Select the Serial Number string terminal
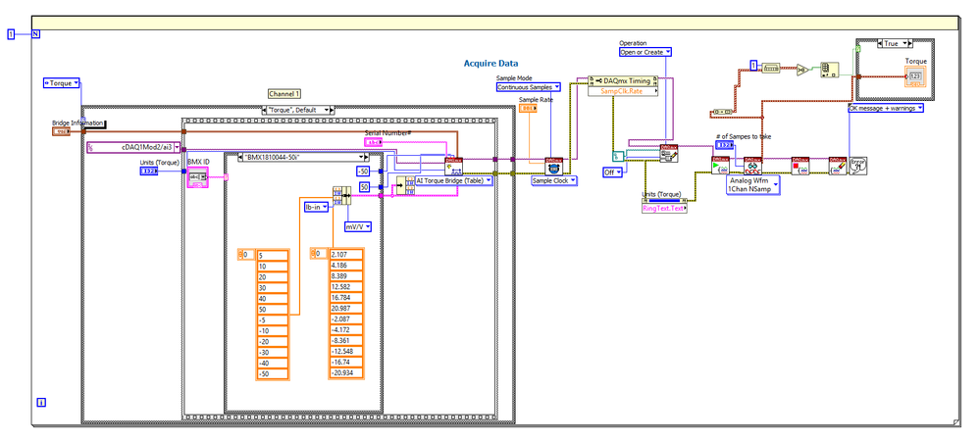Viewport: 980px width, 441px height. 373,142
